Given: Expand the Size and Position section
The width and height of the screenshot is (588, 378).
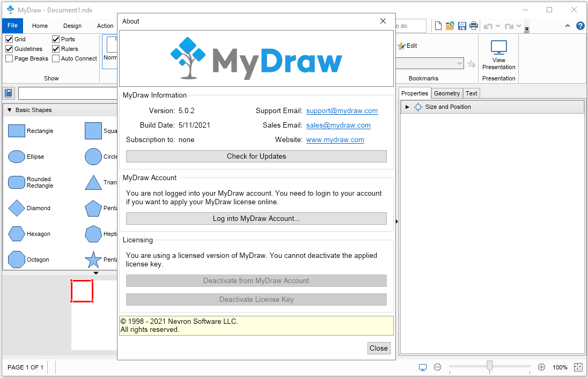Looking at the screenshot, I should pos(407,107).
